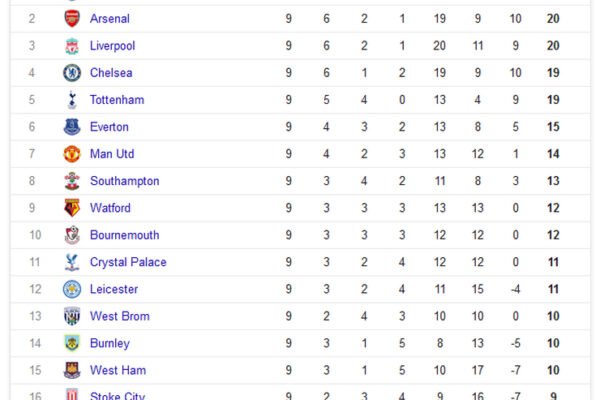Image resolution: width=600 pixels, height=400 pixels.
Task: Click the Watford club crest
Action: (72, 208)
